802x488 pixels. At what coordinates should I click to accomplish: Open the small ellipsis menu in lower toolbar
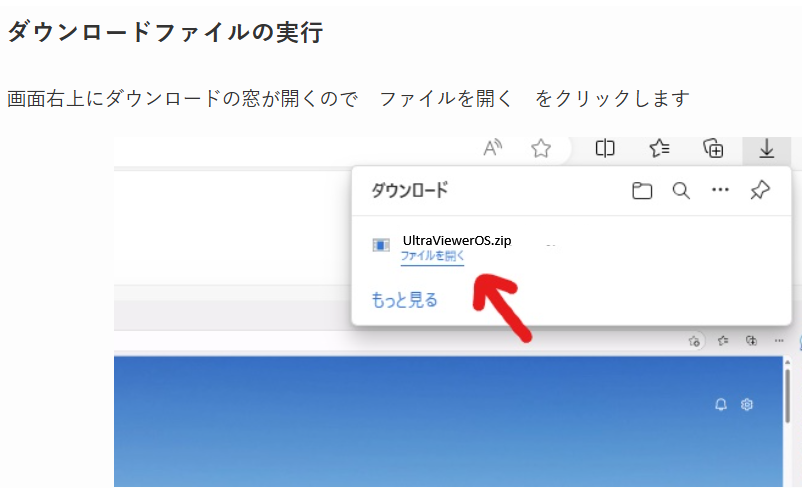tap(779, 340)
